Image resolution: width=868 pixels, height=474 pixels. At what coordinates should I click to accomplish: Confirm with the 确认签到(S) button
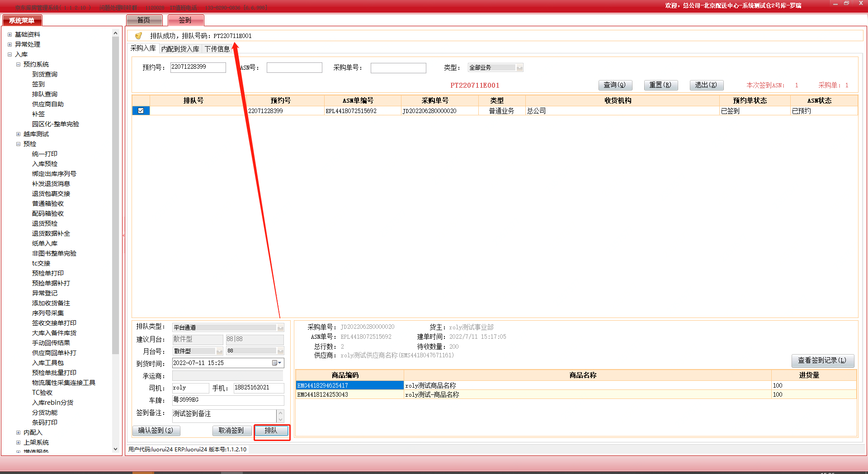pyautogui.click(x=156, y=431)
